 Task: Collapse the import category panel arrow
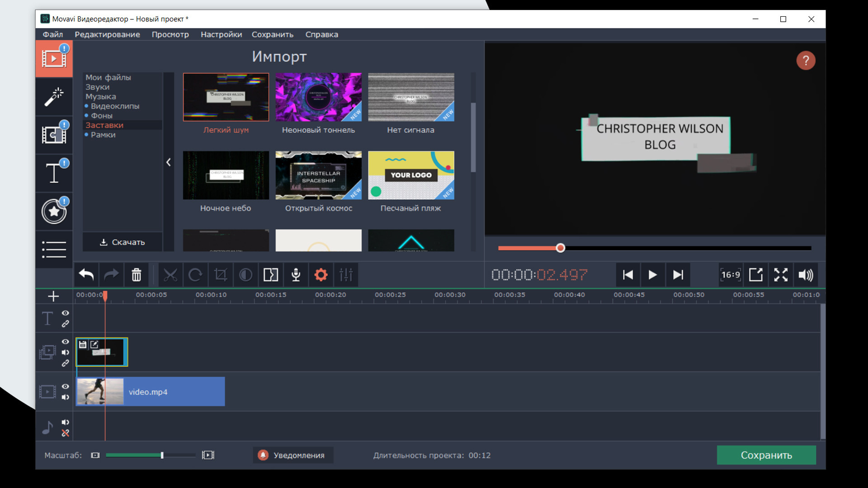168,162
